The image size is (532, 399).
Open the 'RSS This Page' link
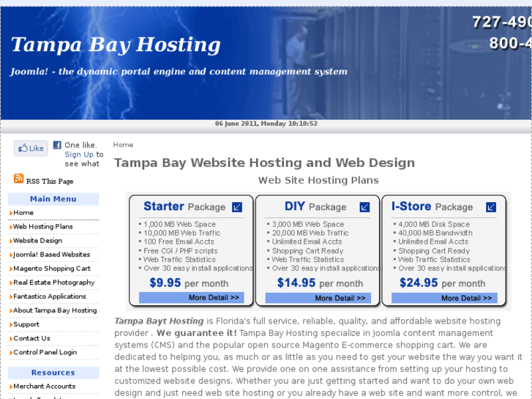(x=50, y=182)
